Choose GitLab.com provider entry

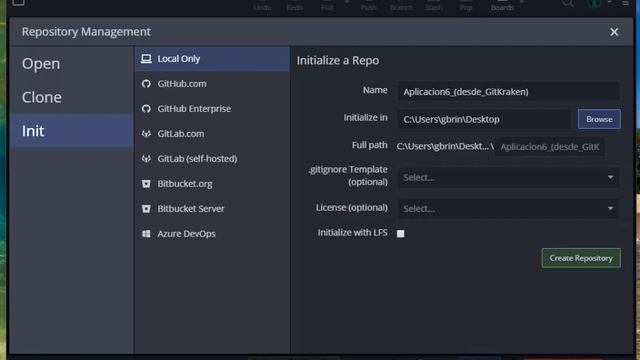(x=212, y=133)
